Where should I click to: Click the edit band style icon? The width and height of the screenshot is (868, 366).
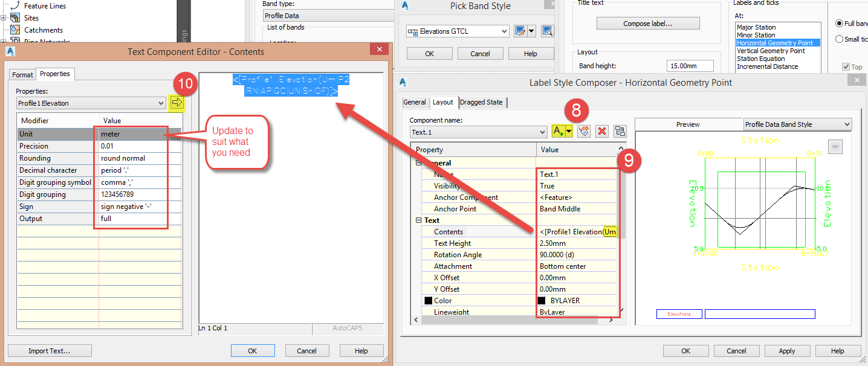[520, 31]
